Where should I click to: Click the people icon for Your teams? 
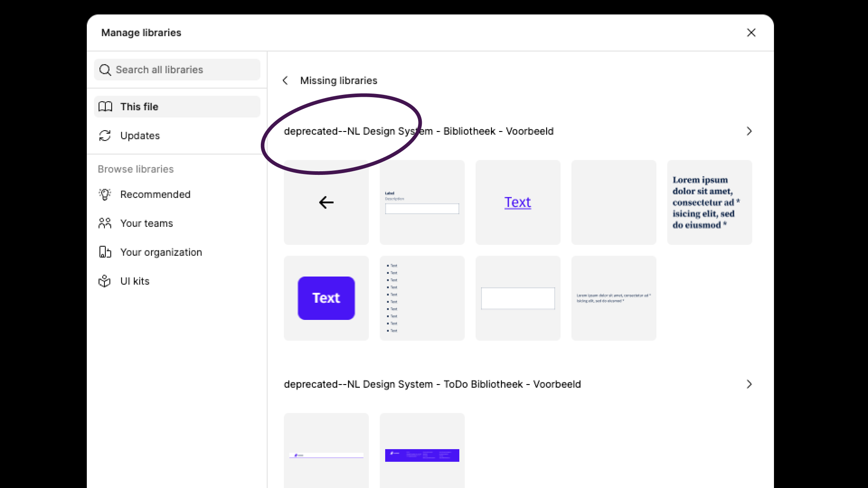click(x=105, y=223)
